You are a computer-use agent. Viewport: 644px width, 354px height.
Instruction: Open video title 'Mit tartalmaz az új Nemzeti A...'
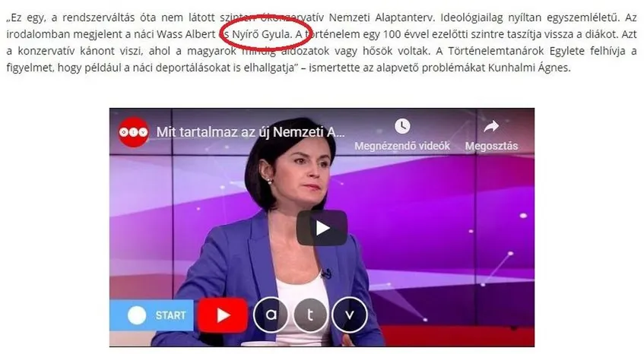251,132
